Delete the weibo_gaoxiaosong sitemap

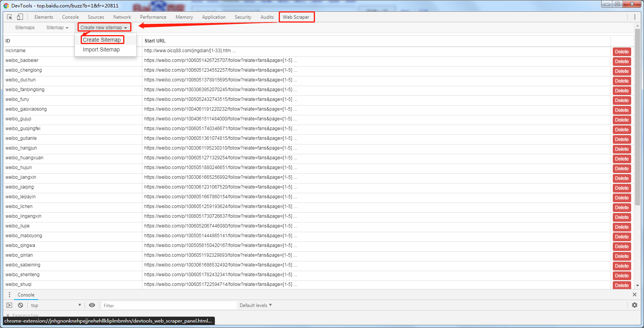click(x=622, y=110)
